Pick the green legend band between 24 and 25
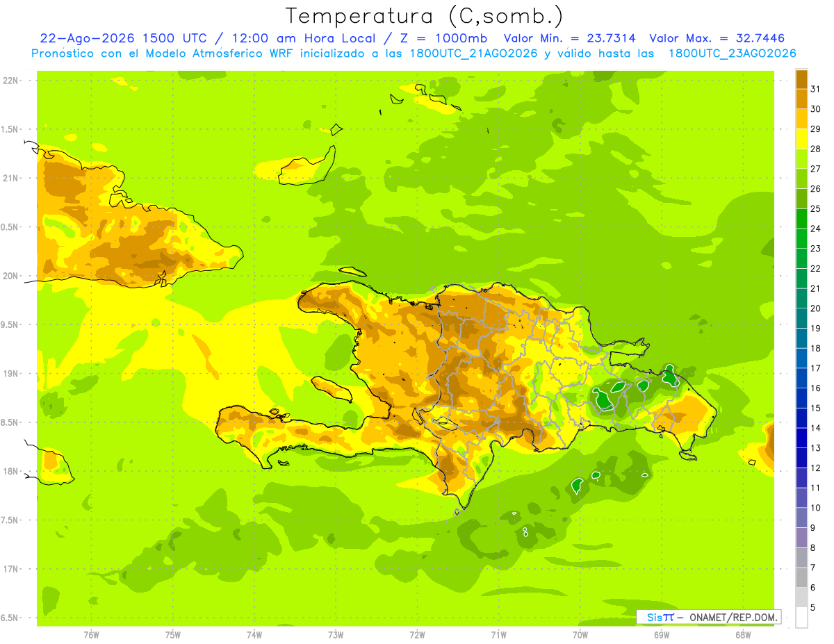Image resolution: width=834 pixels, height=644 pixels. pyautogui.click(x=801, y=218)
